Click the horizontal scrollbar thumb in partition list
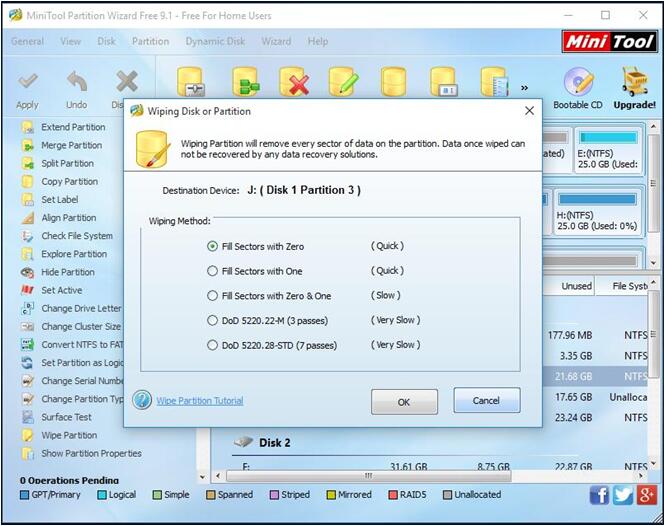 (x=369, y=476)
